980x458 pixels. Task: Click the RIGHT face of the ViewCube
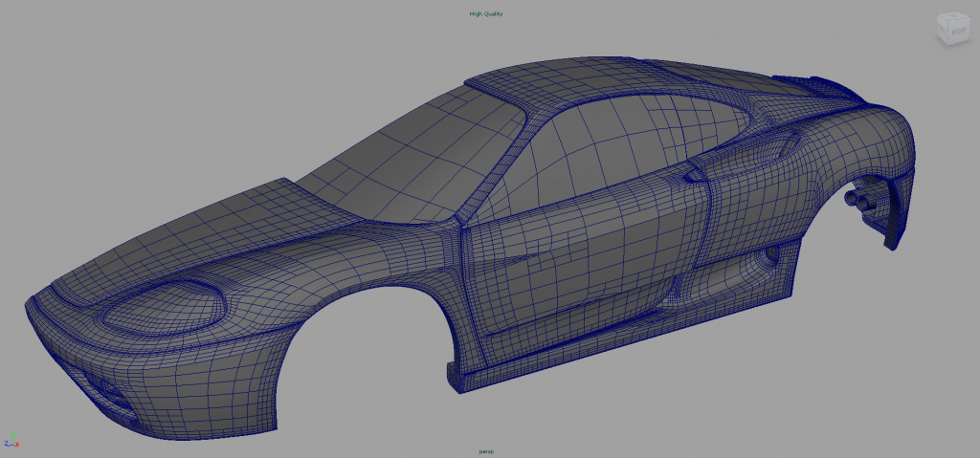point(959,32)
